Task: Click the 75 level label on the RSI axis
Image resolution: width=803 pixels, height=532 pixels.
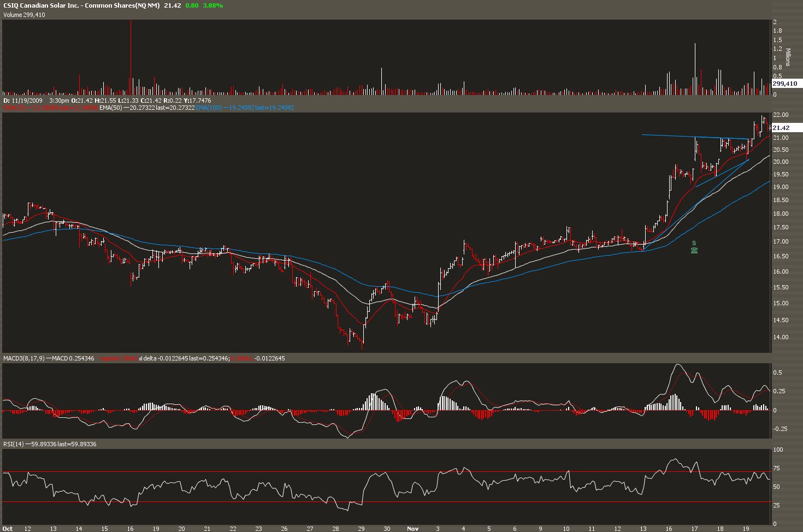Action: pos(776,469)
